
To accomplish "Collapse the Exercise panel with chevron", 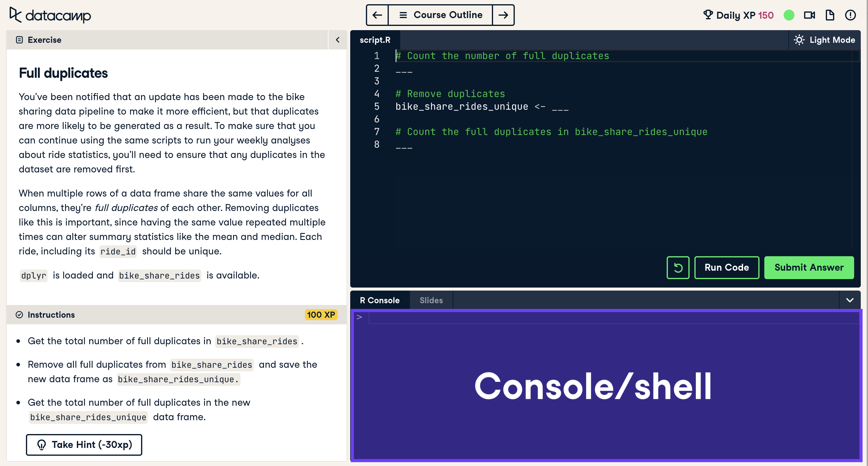I will tap(338, 40).
